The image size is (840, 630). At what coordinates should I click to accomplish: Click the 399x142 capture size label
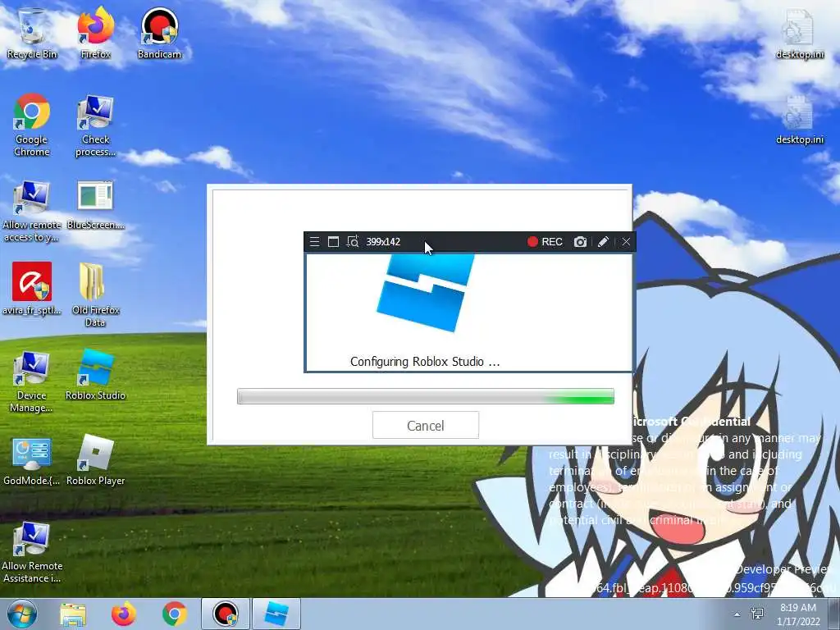tap(383, 242)
